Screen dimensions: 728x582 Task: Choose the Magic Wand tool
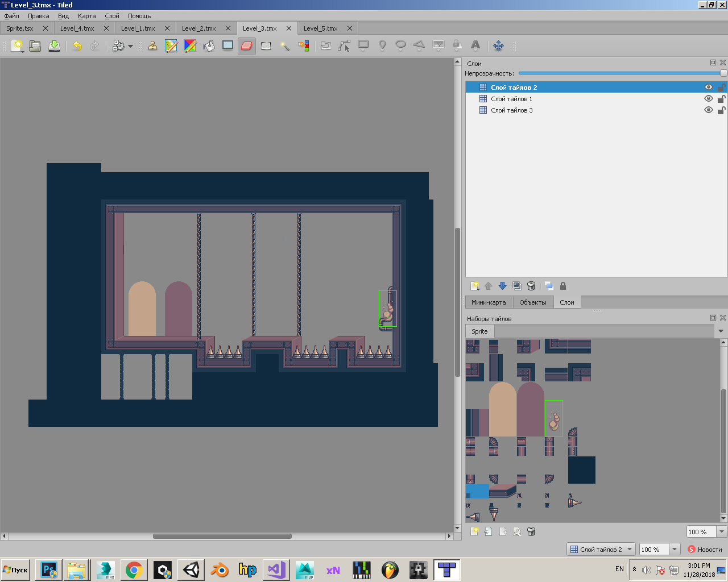coord(284,46)
